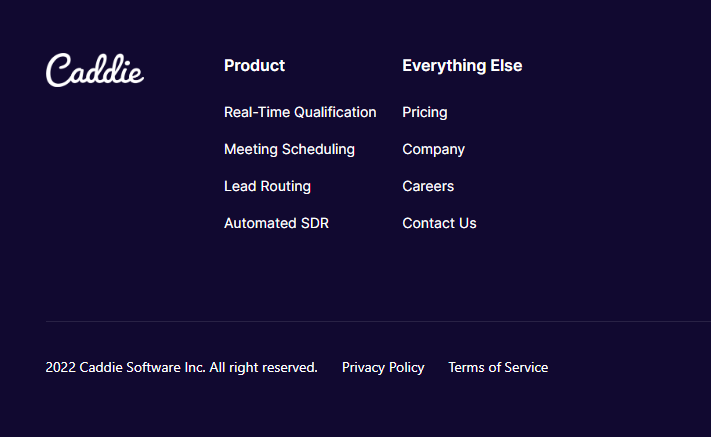Select the Automated SDR link
This screenshot has width=711, height=437.
(276, 223)
